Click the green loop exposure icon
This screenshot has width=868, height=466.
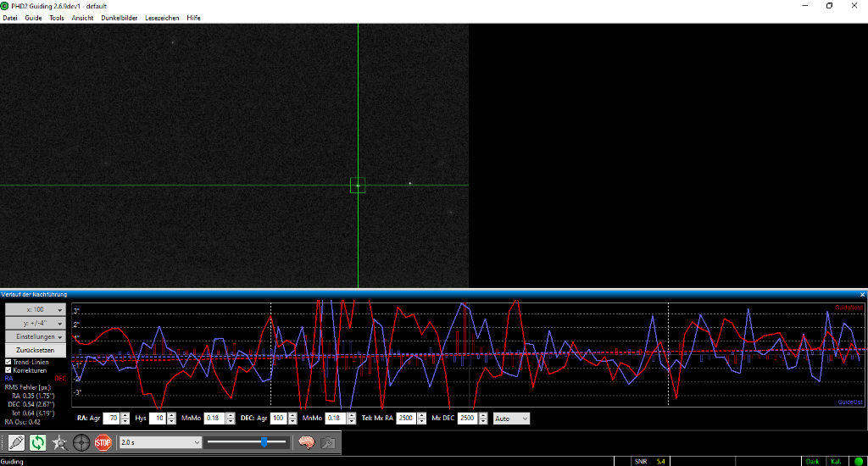pos(38,442)
